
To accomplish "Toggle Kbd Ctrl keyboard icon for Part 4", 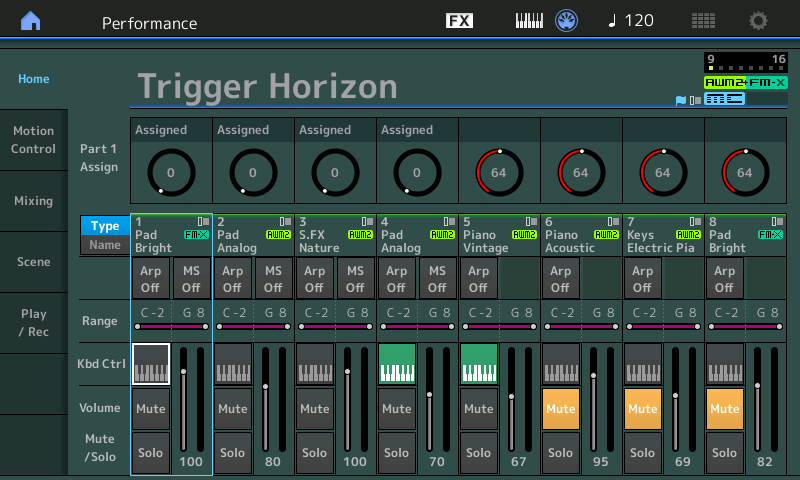I will point(397,365).
